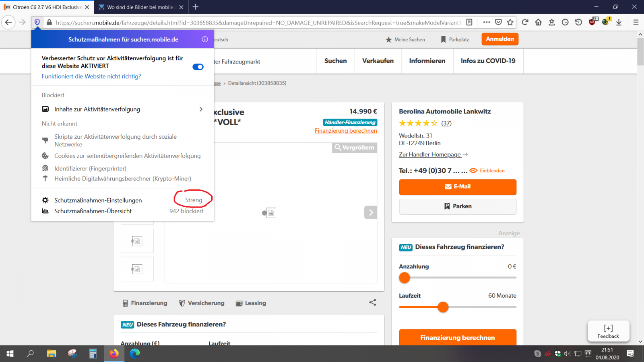644x362 pixels.
Task: Open File Explorer from taskbar
Action: coord(52,354)
